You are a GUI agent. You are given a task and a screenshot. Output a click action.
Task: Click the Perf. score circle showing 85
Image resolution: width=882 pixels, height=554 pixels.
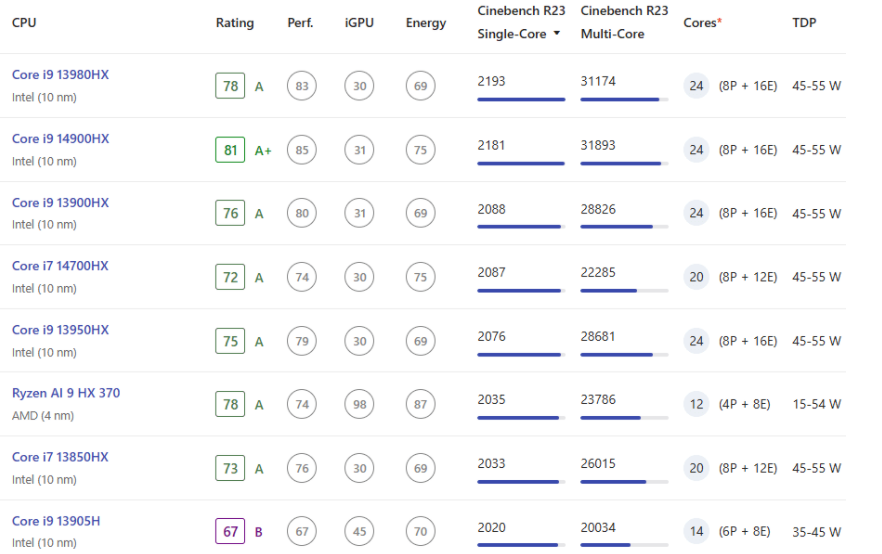[302, 150]
